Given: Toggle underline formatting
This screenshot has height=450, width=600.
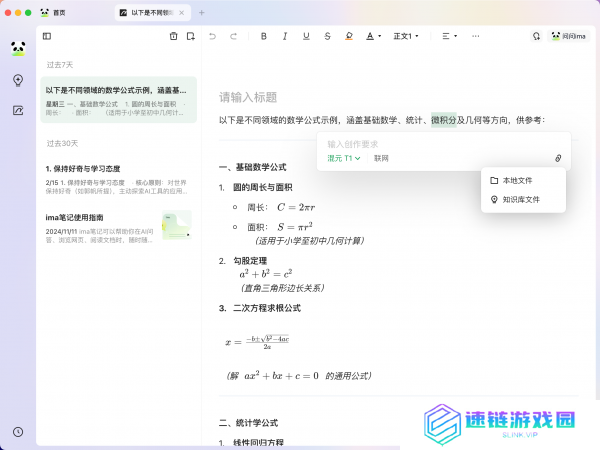Looking at the screenshot, I should pyautogui.click(x=306, y=36).
